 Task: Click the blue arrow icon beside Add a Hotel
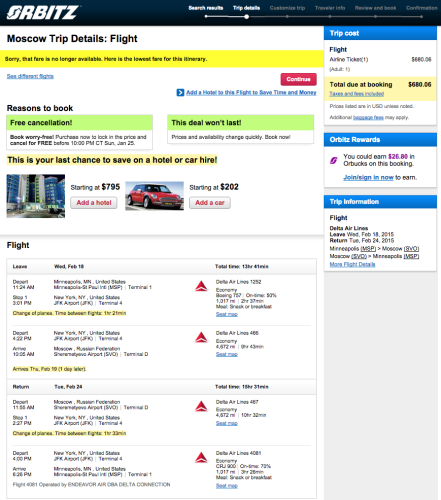(180, 92)
